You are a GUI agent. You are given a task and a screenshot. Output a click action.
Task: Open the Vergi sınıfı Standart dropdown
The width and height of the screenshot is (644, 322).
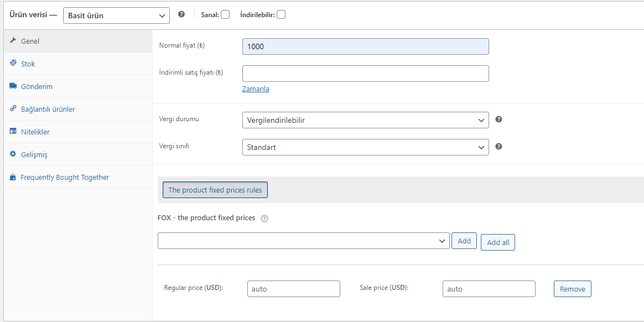pos(366,147)
